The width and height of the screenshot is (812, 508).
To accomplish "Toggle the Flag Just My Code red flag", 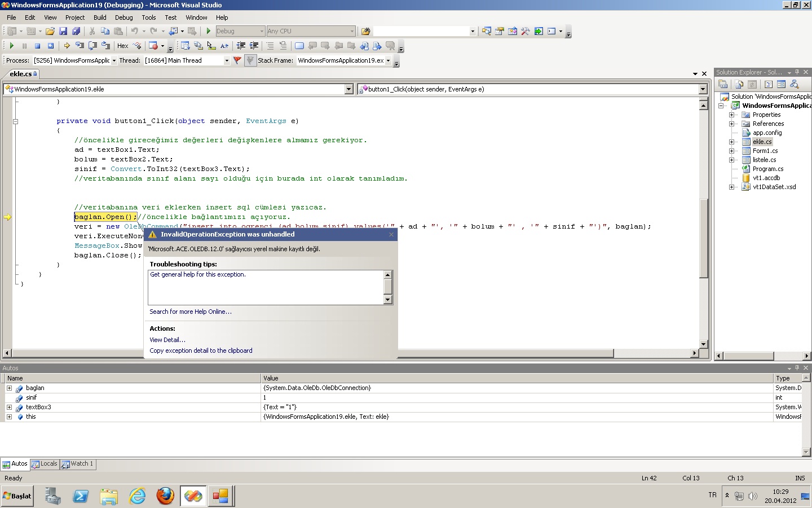I will [237, 60].
